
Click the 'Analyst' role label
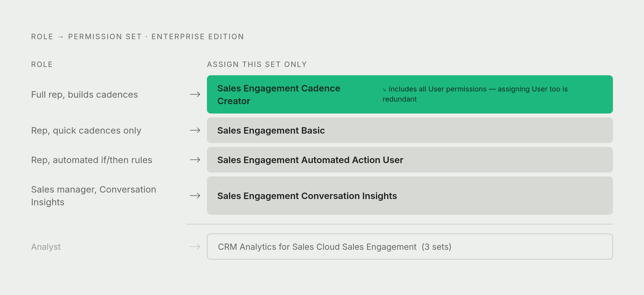(x=46, y=247)
